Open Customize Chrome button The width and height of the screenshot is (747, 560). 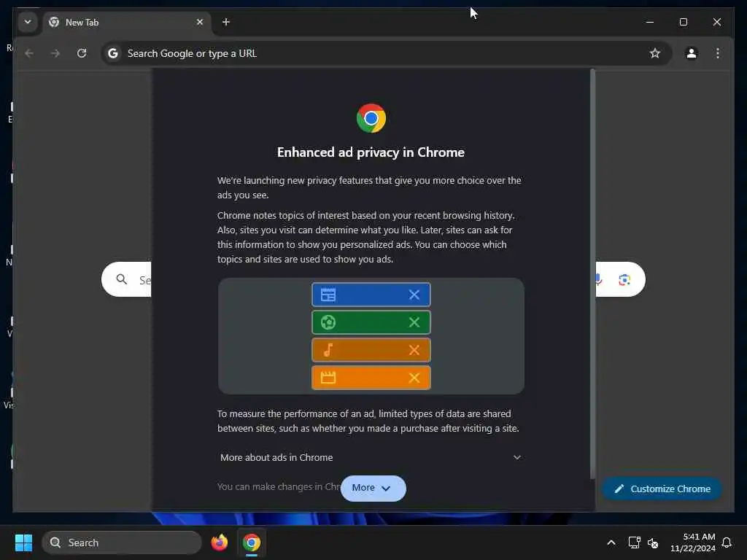tap(662, 489)
